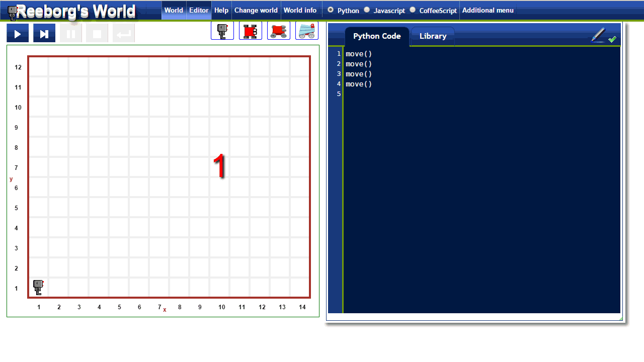Open the Additional menu

488,10
